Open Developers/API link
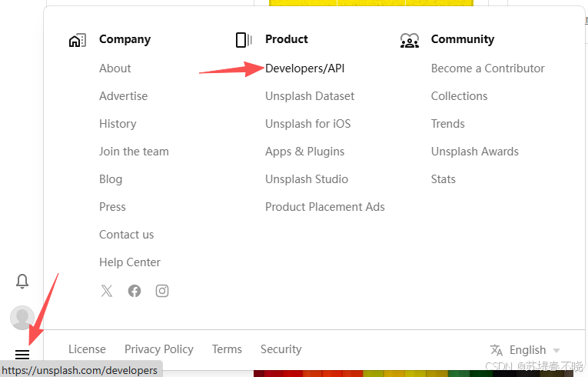 pos(305,68)
